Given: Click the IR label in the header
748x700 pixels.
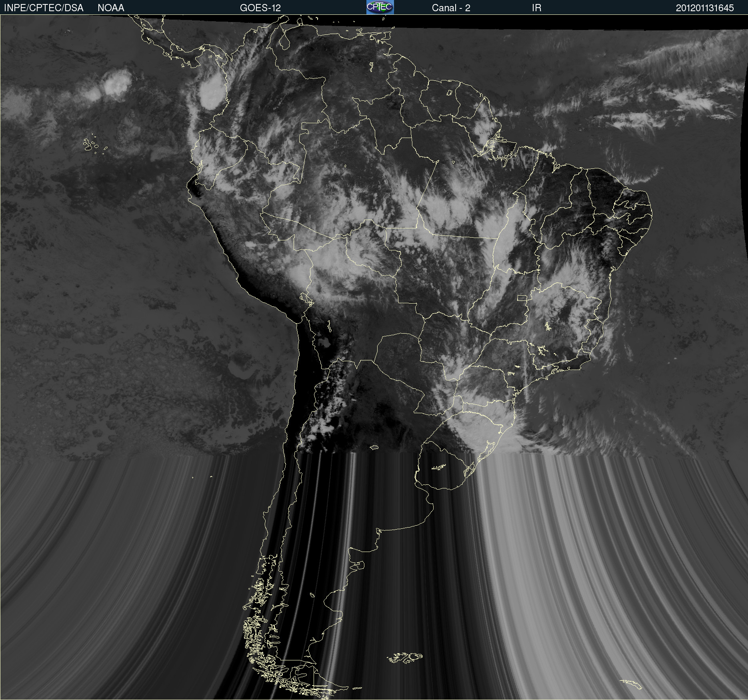Looking at the screenshot, I should [536, 8].
